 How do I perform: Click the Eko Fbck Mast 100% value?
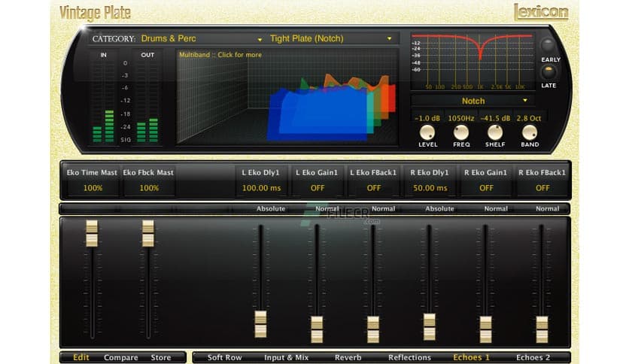pyautogui.click(x=149, y=188)
